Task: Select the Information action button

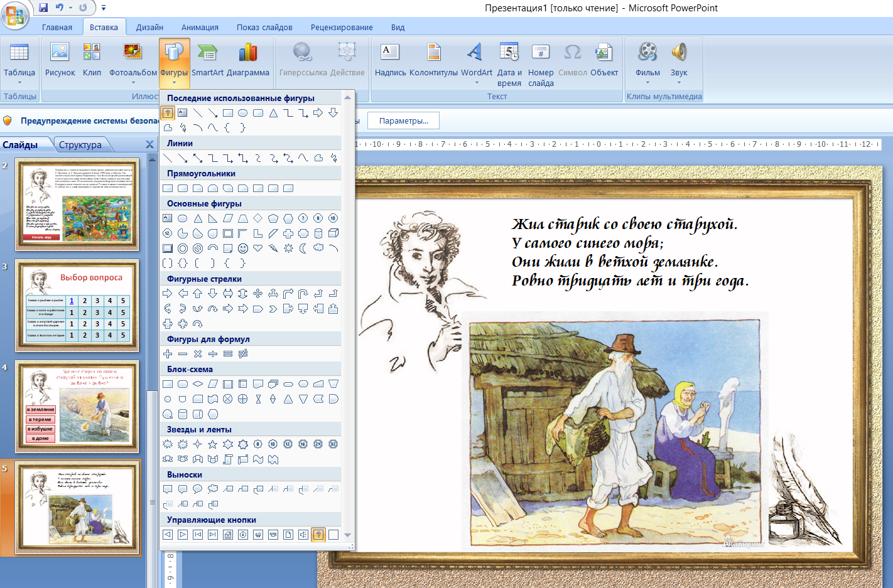Action: point(243,535)
